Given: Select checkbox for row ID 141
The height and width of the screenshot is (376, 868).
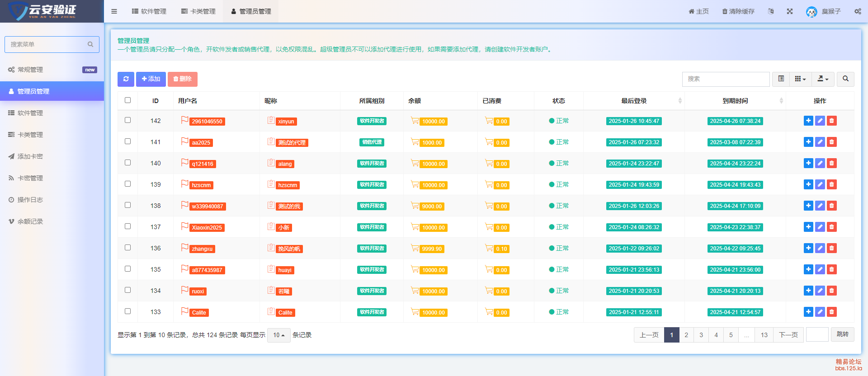Looking at the screenshot, I should coord(127,141).
